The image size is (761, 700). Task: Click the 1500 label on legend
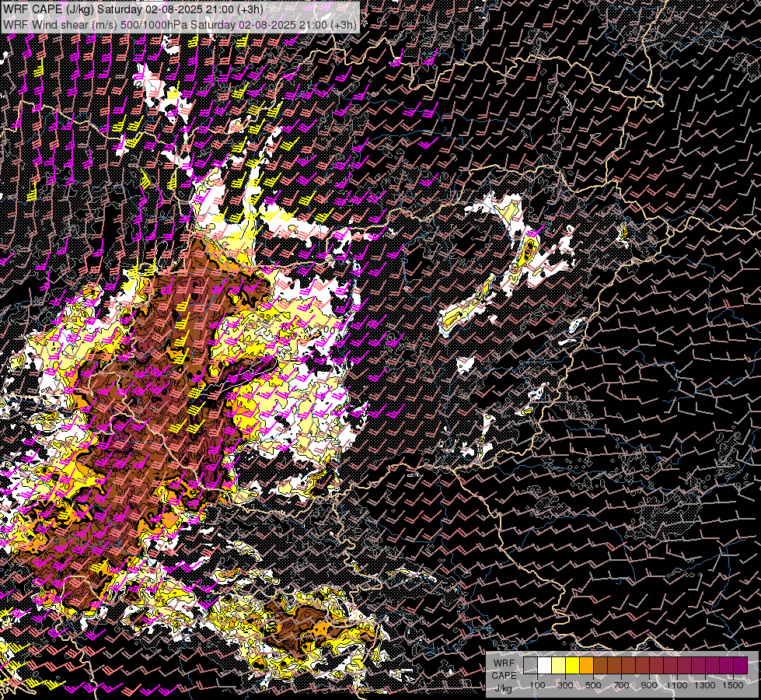tap(733, 685)
